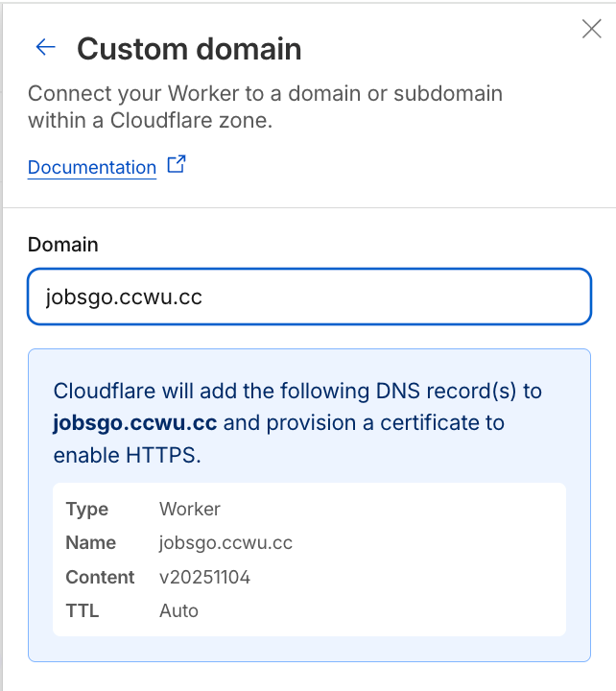Click the Type row label
Screen dimensions: 616x691
pyautogui.click(x=86, y=510)
